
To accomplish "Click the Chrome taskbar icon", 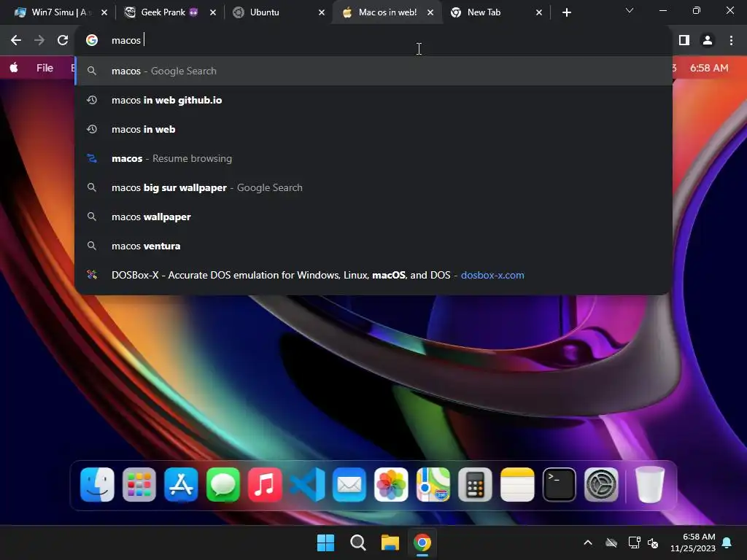I will (x=422, y=542).
